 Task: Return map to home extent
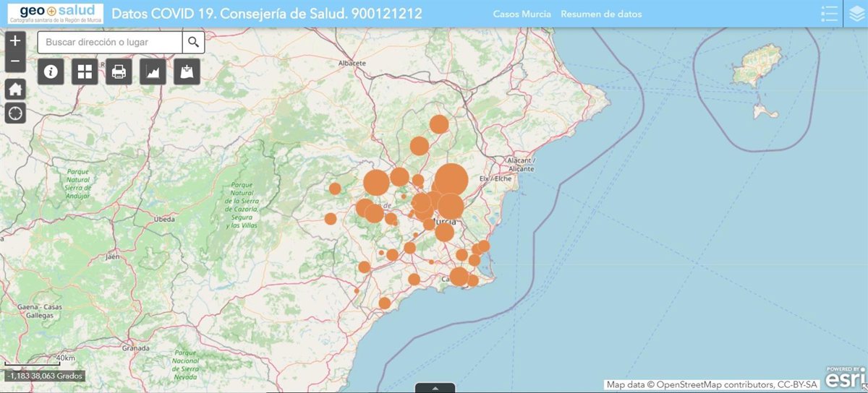[x=15, y=90]
